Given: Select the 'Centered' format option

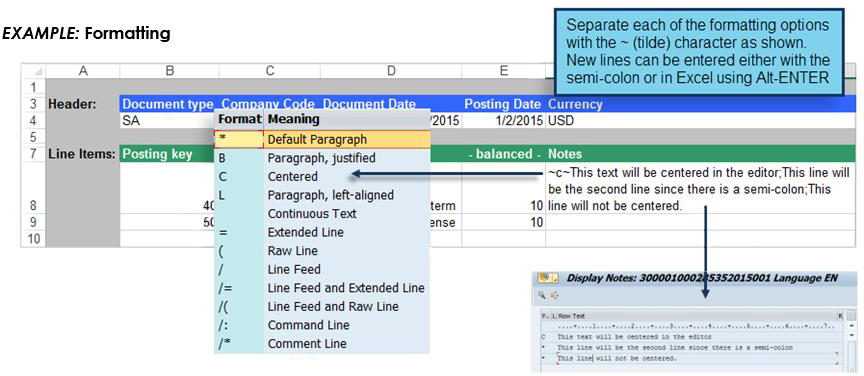Looking at the screenshot, I should 322,177.
